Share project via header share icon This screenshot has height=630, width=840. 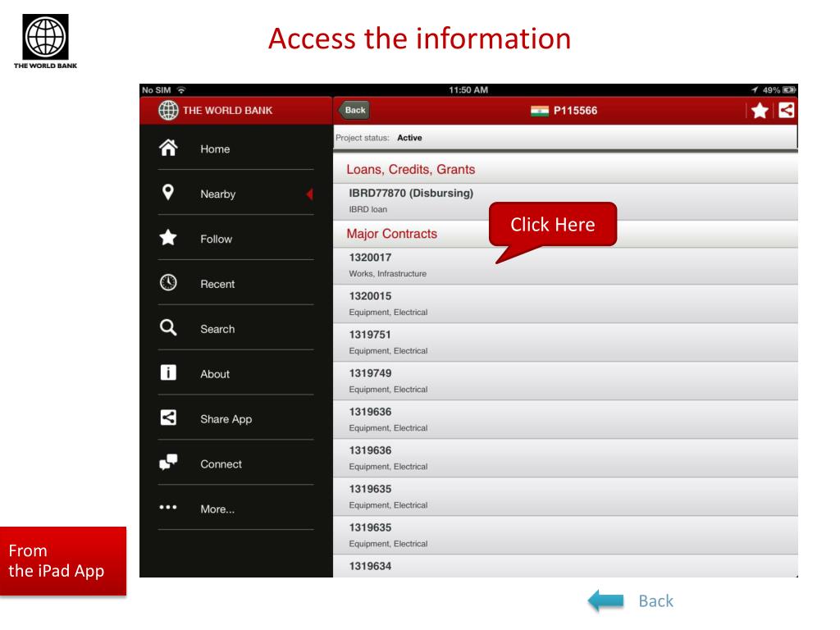[x=786, y=111]
